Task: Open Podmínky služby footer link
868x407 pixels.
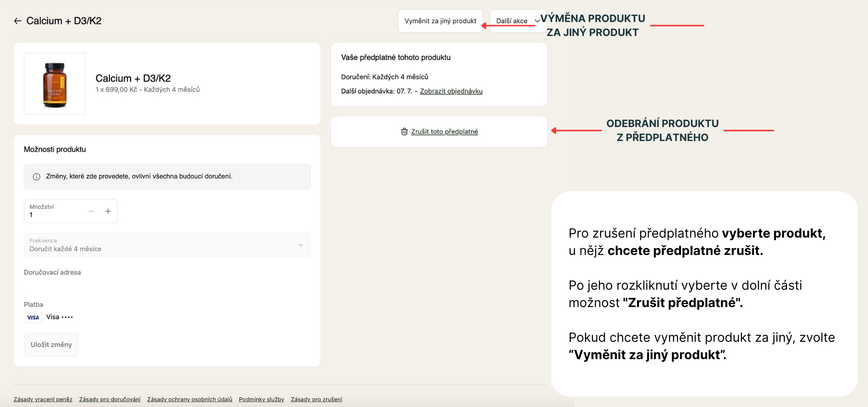Action: 262,399
